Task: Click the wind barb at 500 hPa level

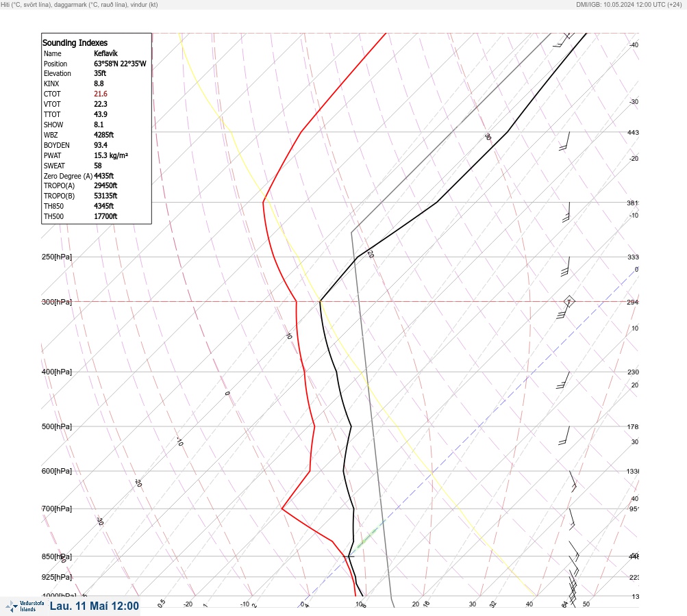Action: 564,435
